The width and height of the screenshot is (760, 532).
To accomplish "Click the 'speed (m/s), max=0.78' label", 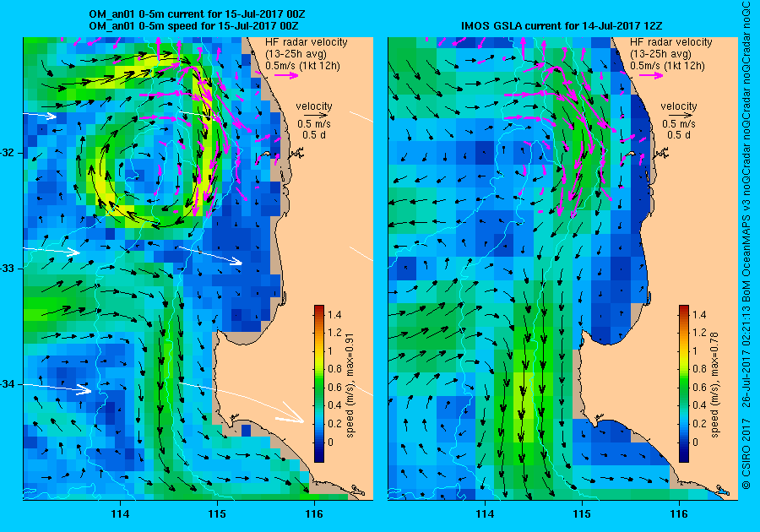I will click(715, 386).
